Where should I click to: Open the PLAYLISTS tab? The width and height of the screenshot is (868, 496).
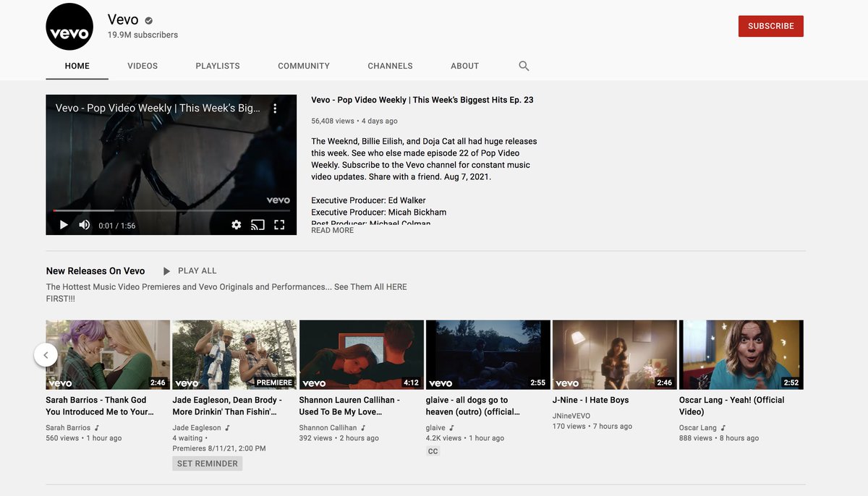click(x=217, y=65)
